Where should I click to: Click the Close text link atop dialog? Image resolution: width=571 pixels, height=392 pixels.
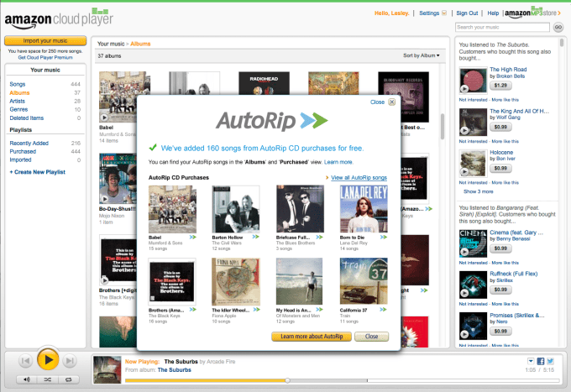(377, 102)
